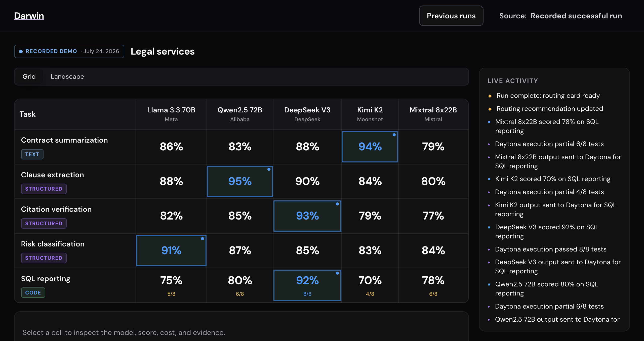Switch to the Landscape tab
The height and width of the screenshot is (341, 644).
point(67,76)
